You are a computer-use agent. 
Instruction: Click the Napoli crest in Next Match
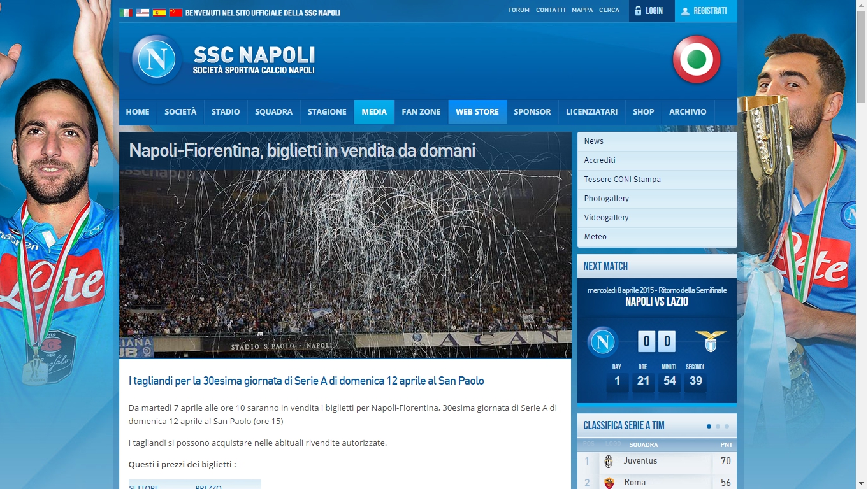click(603, 342)
